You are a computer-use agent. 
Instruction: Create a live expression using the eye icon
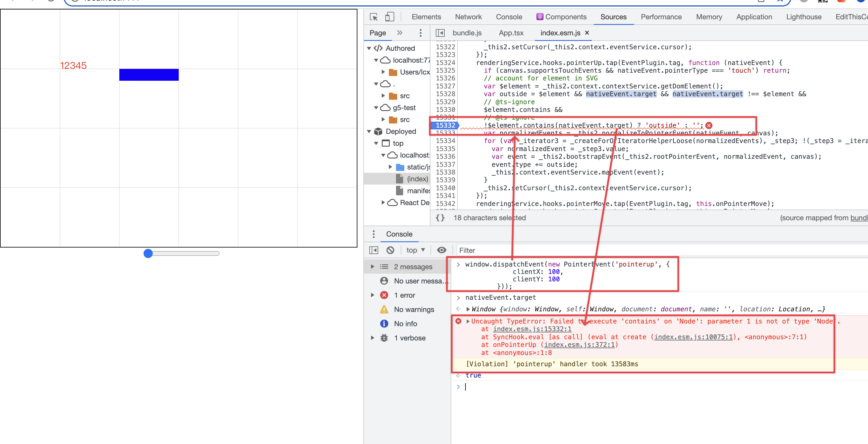[441, 250]
